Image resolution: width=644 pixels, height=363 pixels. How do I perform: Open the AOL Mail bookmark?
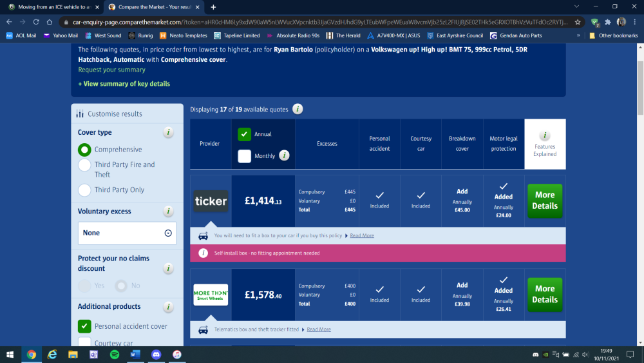21,35
